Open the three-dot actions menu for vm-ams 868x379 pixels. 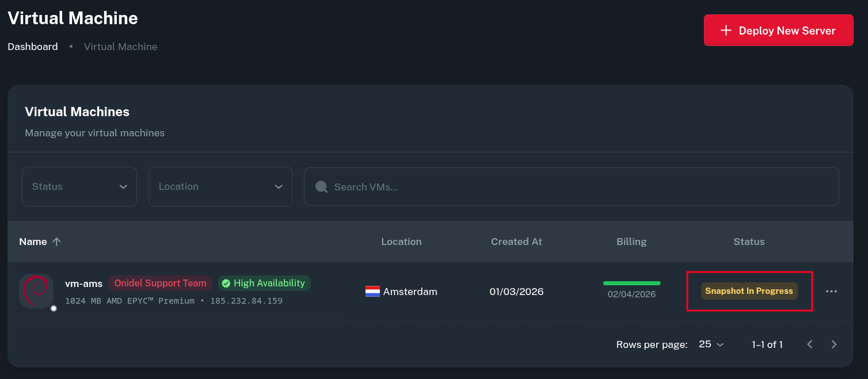831,292
